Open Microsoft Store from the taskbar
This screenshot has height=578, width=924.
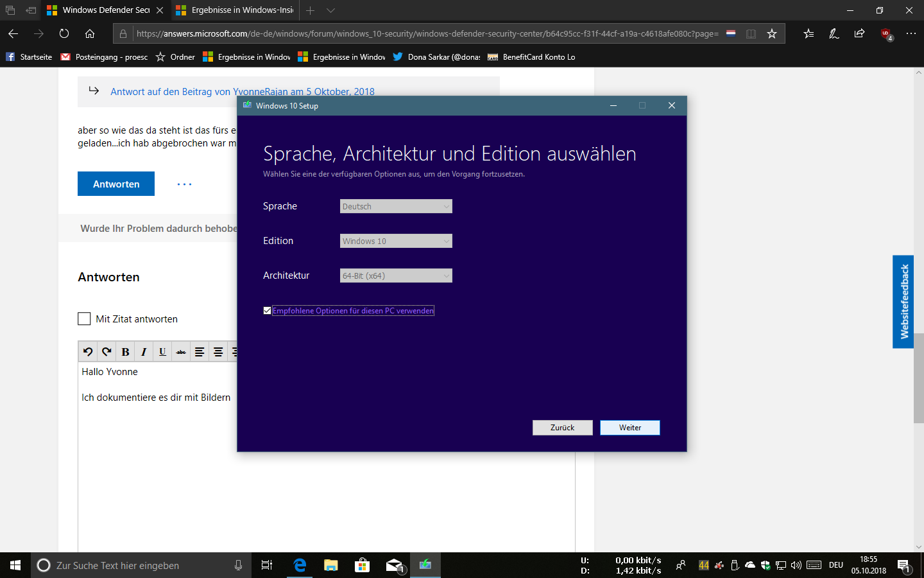(x=363, y=565)
